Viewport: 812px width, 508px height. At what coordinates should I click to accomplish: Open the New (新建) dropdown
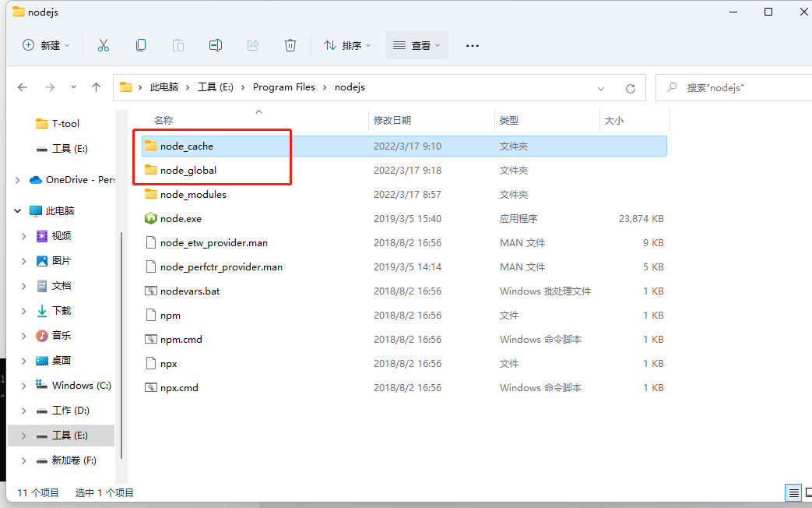[x=46, y=46]
